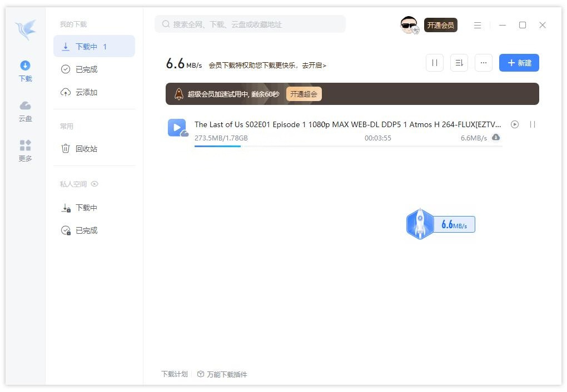
Task: Click the video file thumbnail of the download
Action: point(178,128)
